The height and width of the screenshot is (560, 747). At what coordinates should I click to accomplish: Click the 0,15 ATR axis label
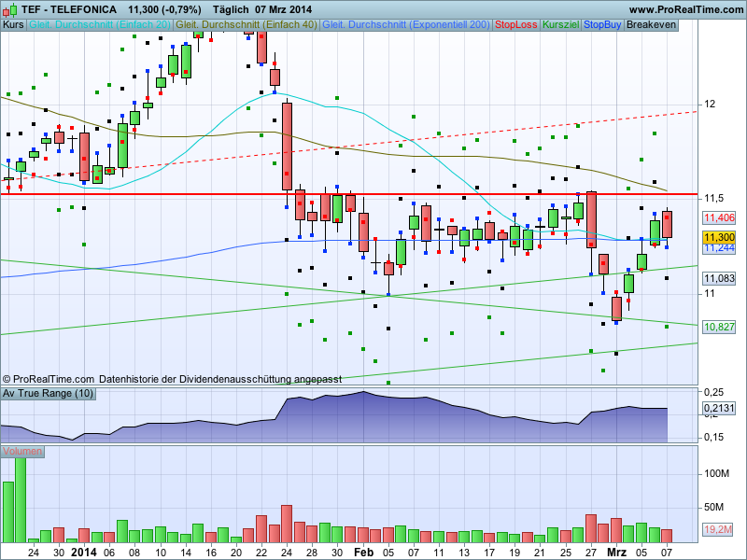(x=713, y=437)
